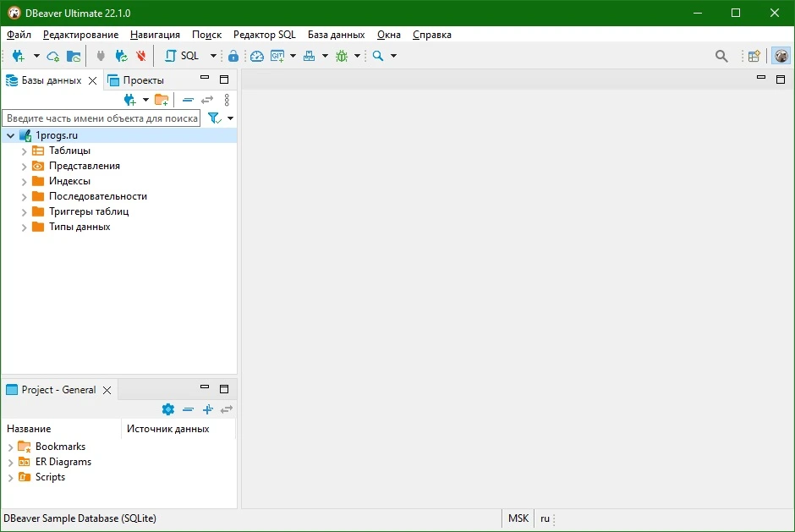Click the network schema compare icon

309,56
